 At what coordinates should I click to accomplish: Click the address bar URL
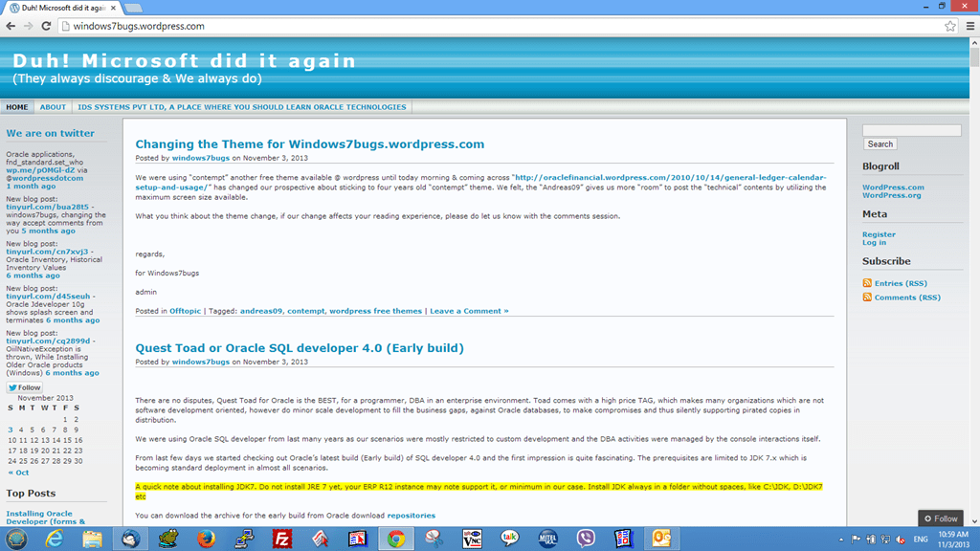pos(139,26)
